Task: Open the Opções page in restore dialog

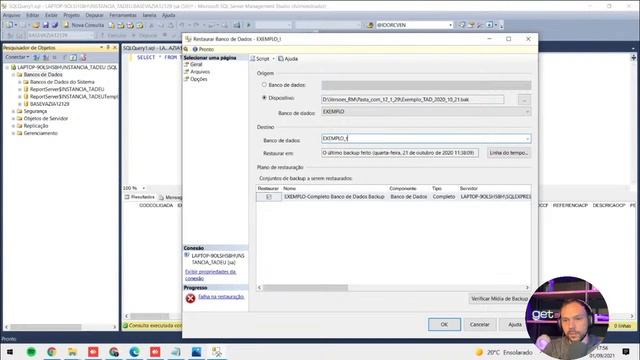Action: coord(199,79)
